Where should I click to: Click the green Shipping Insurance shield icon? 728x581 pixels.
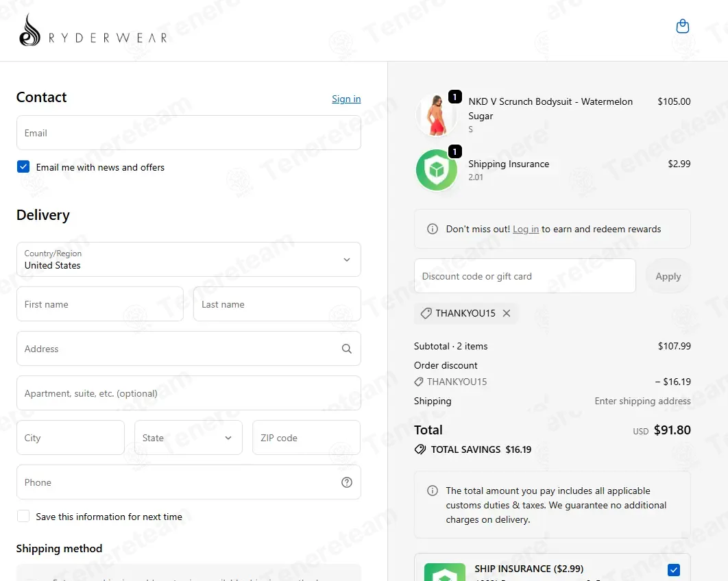[437, 170]
